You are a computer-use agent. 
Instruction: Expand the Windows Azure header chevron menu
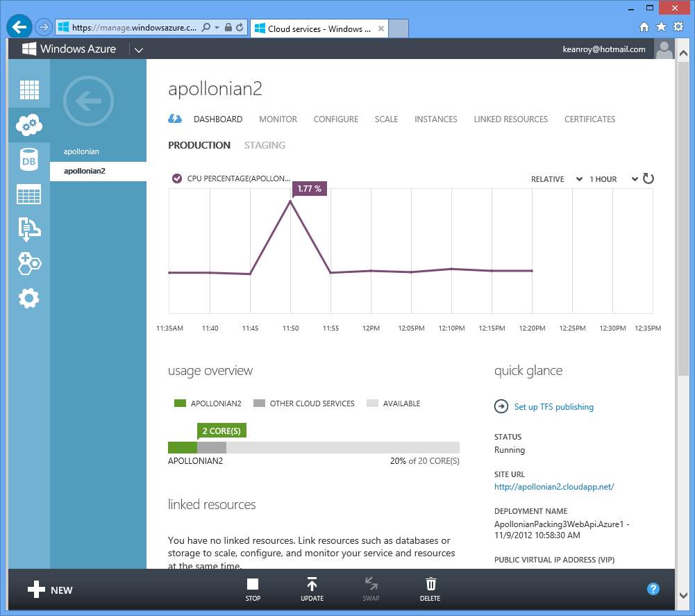(139, 50)
